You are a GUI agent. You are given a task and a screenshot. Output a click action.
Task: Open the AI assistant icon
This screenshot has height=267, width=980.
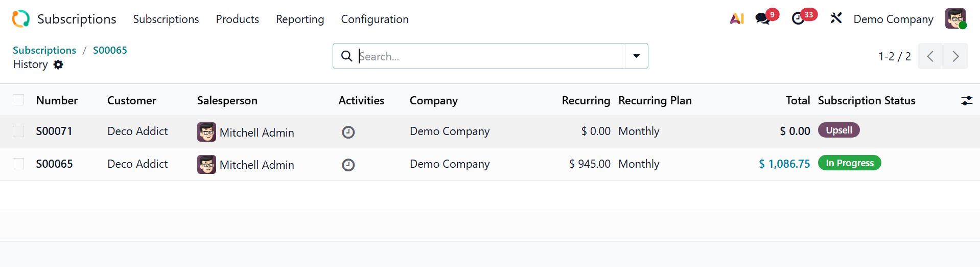point(736,19)
